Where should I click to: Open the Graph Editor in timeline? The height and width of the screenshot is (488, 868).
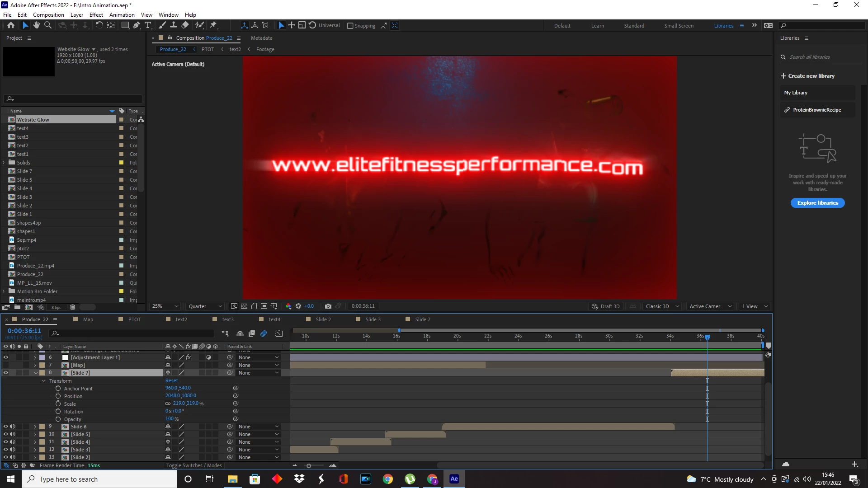(279, 333)
